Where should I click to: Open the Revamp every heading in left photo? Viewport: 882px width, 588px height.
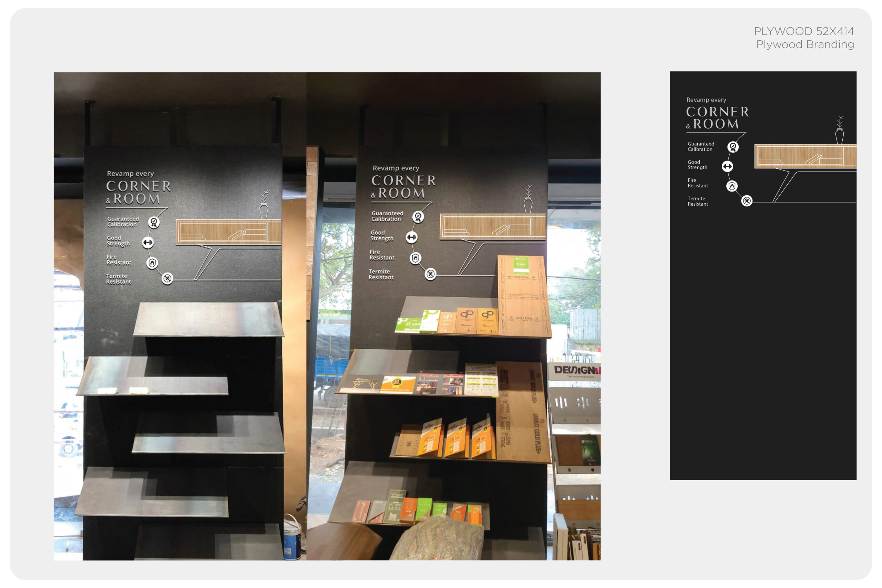pyautogui.click(x=131, y=174)
